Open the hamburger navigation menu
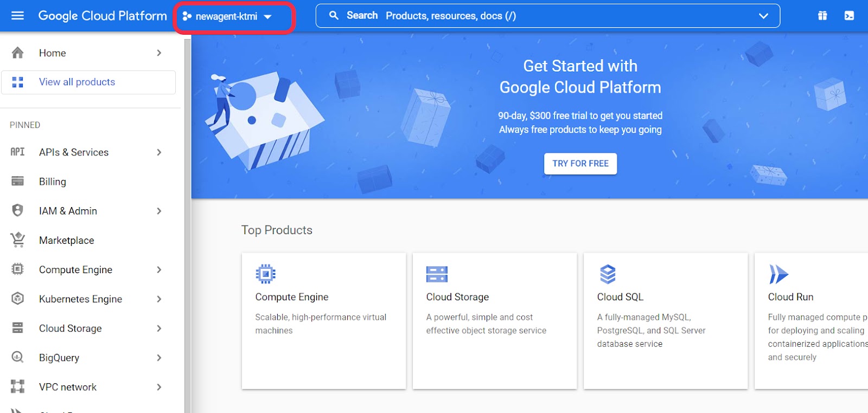 17,16
